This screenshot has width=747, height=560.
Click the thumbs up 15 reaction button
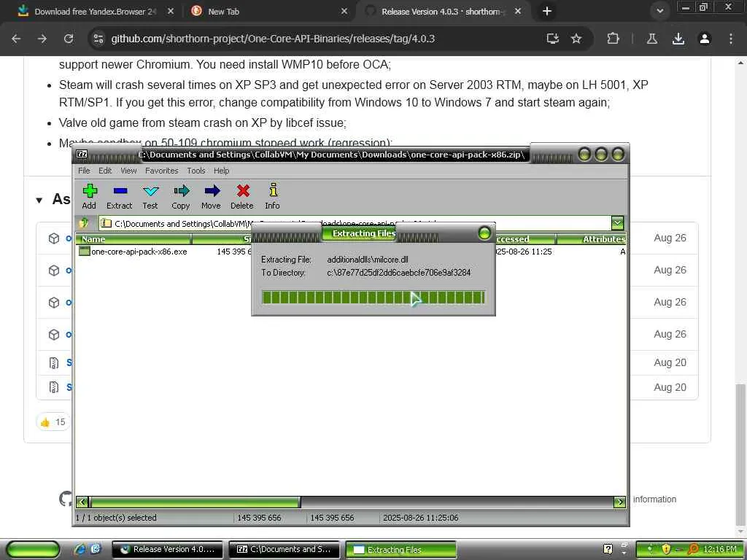tap(53, 421)
